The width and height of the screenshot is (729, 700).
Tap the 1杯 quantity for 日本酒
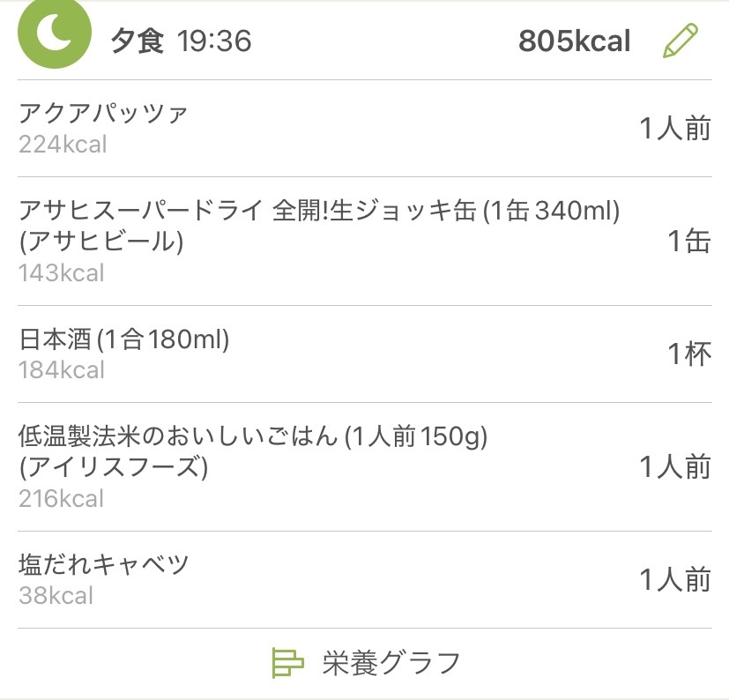tap(688, 354)
